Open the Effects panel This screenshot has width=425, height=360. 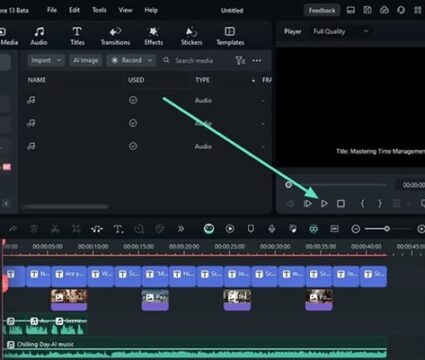click(154, 36)
